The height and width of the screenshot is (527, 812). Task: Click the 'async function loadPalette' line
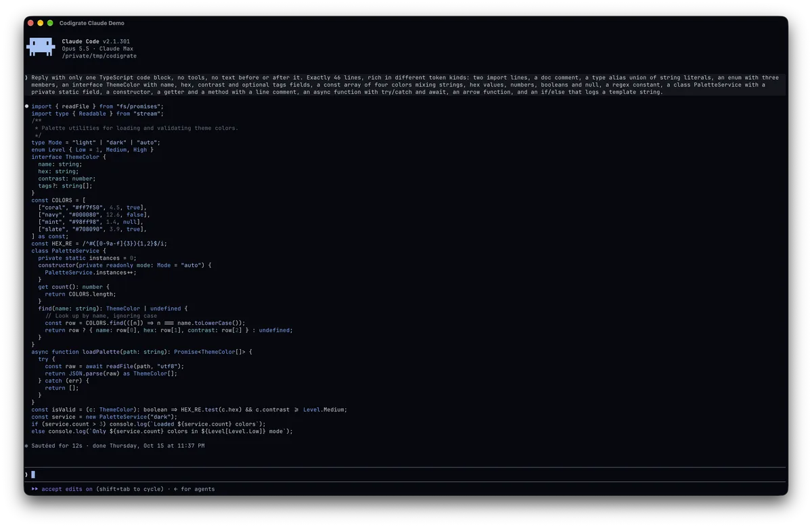[141, 352]
